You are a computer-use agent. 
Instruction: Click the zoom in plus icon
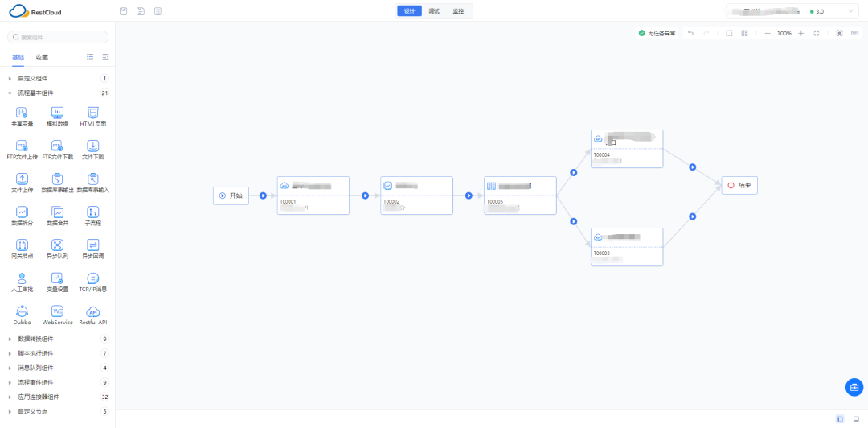800,33
